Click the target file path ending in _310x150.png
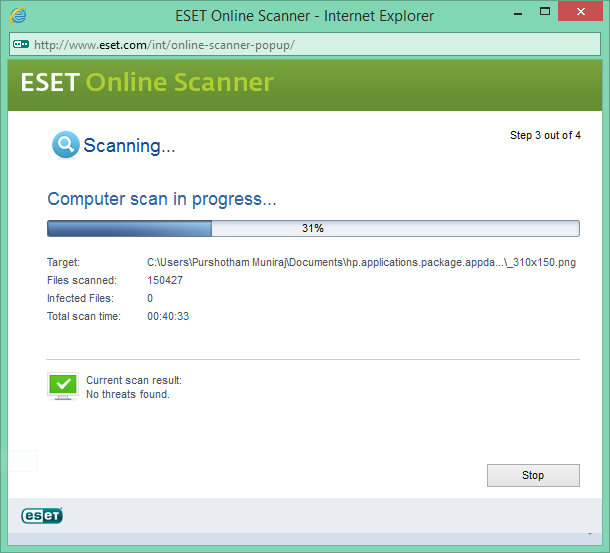The width and height of the screenshot is (610, 553). 361,262
